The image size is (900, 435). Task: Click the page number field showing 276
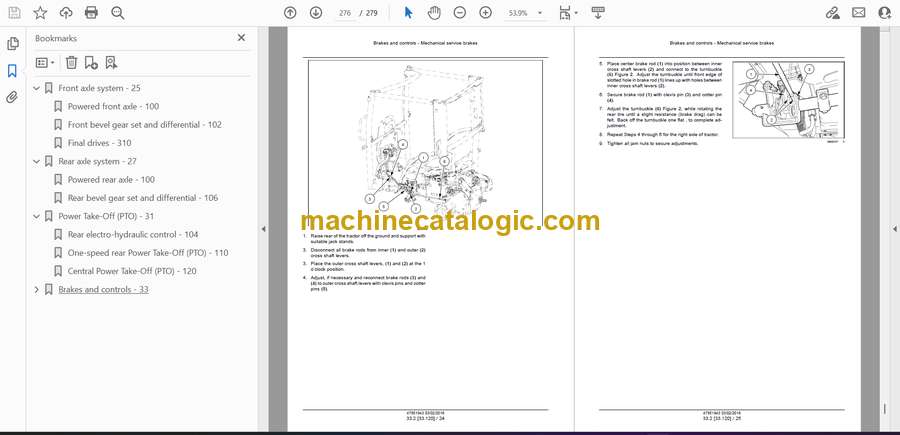[344, 13]
